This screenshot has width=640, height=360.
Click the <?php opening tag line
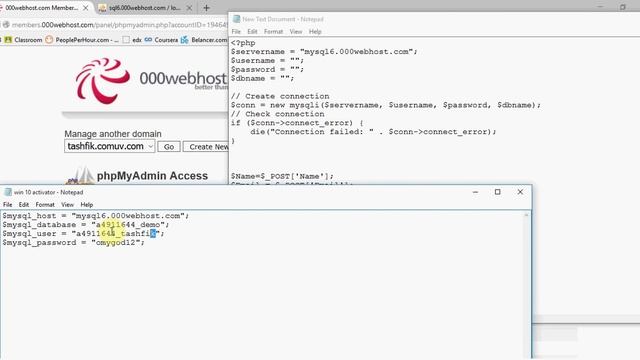[243, 43]
